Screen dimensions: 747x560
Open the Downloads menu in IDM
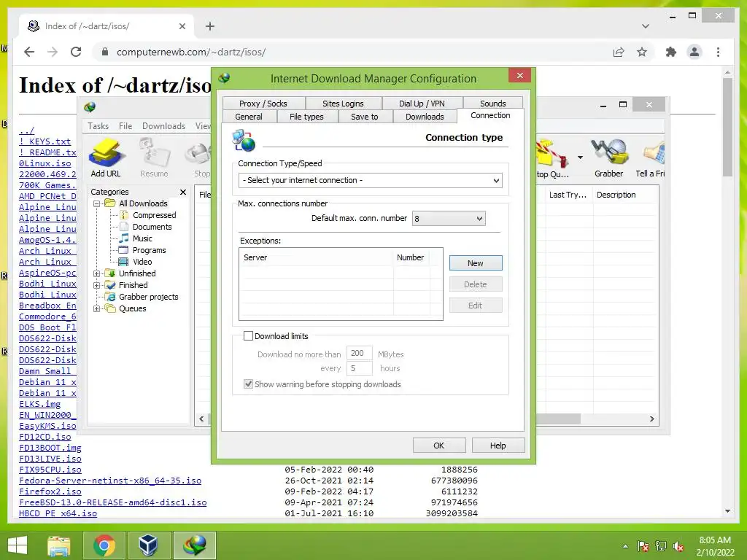pyautogui.click(x=163, y=126)
